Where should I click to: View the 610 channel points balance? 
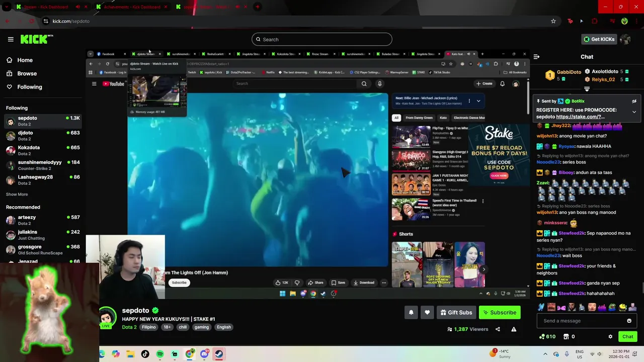pyautogui.click(x=547, y=337)
